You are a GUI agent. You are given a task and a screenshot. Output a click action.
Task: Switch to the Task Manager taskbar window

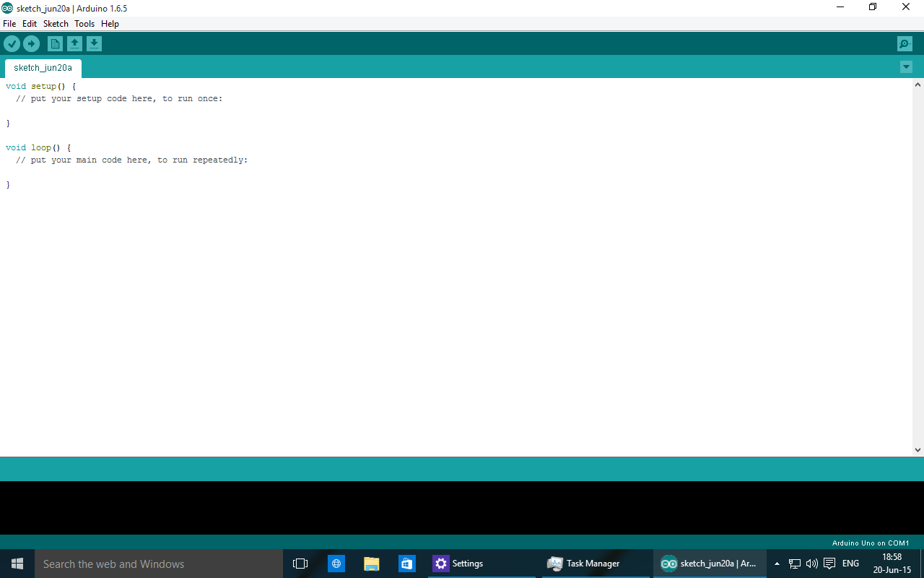click(596, 564)
